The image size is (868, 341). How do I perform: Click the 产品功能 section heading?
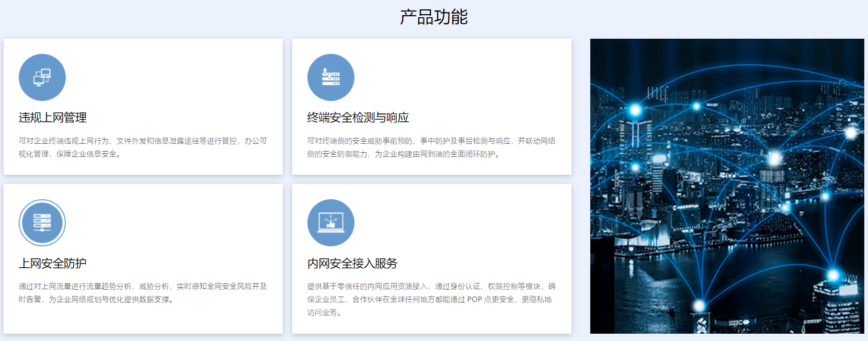pos(433,17)
